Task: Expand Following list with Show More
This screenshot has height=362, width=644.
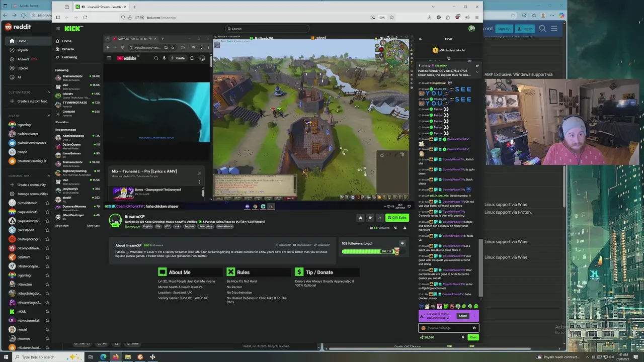Action: tap(62, 122)
